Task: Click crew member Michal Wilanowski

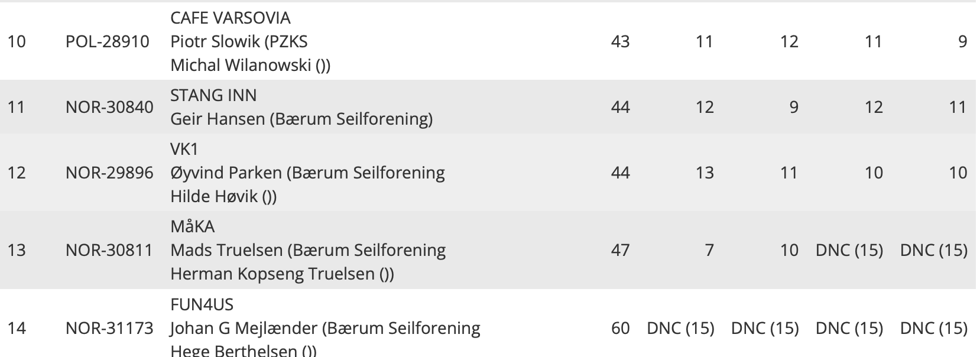Action: pyautogui.click(x=241, y=65)
